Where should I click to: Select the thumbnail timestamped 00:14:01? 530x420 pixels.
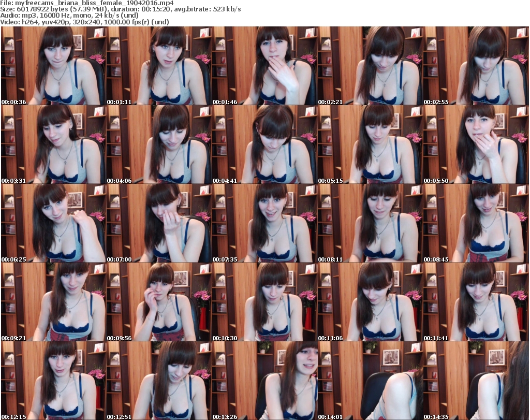click(370, 381)
